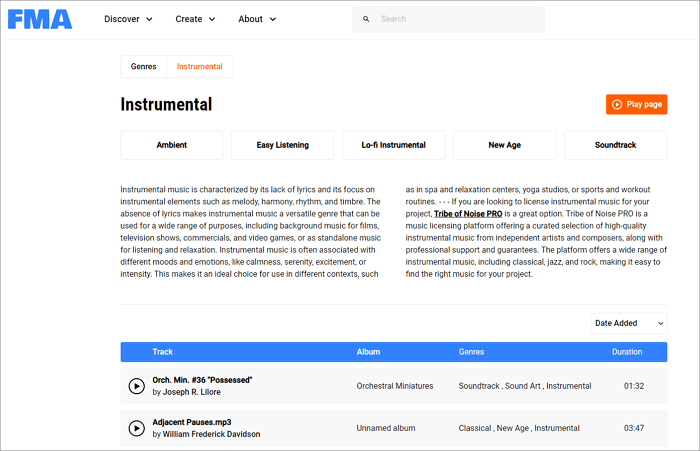
Task: Open the Date Added sort dropdown
Action: click(629, 323)
